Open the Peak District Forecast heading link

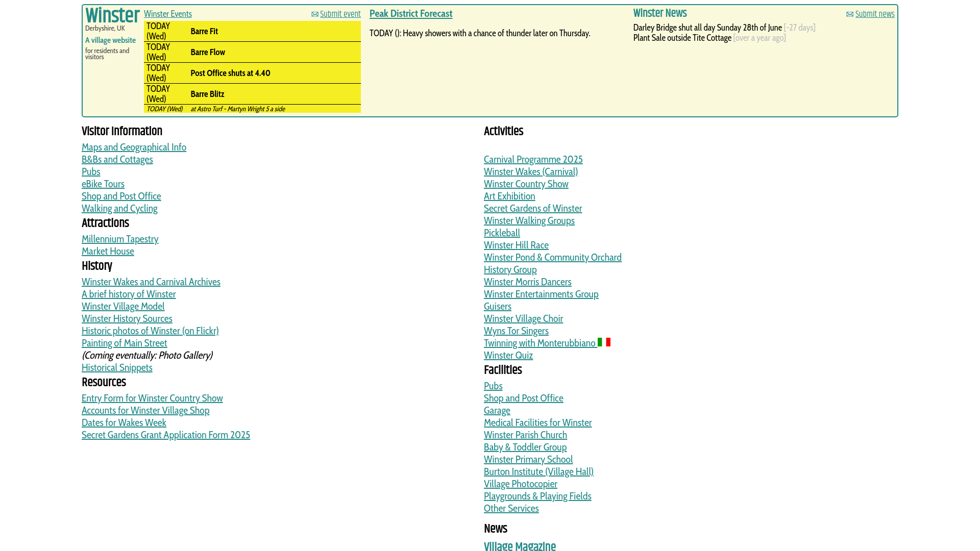click(411, 14)
